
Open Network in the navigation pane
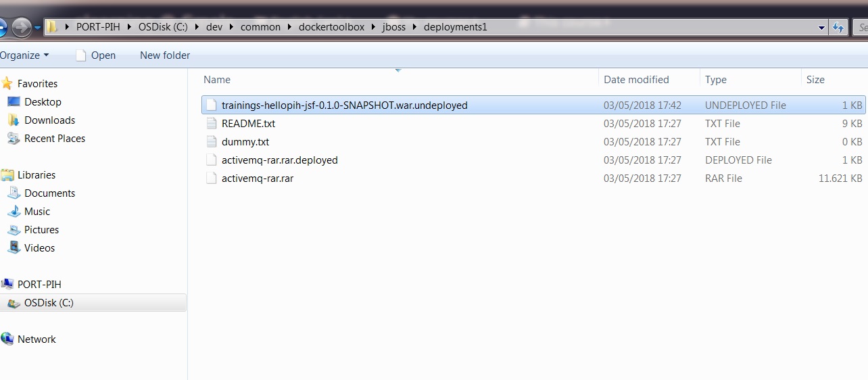click(37, 339)
